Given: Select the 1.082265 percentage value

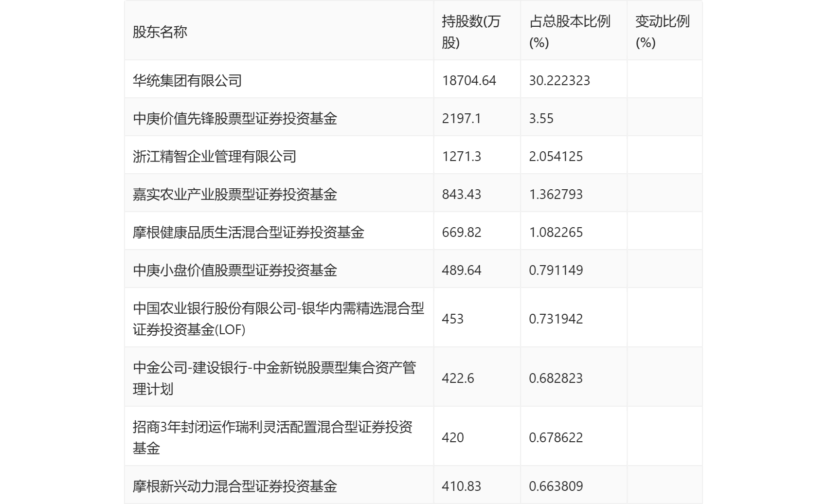Looking at the screenshot, I should 556,232.
